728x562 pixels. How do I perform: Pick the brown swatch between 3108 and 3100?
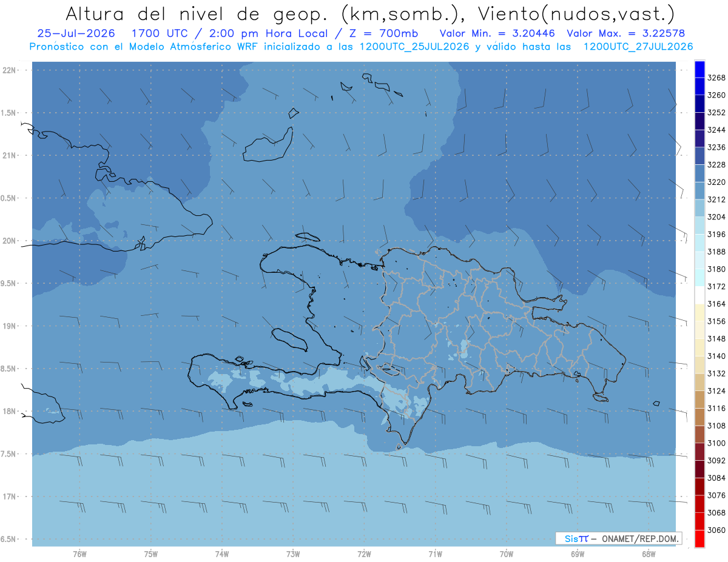click(x=699, y=434)
